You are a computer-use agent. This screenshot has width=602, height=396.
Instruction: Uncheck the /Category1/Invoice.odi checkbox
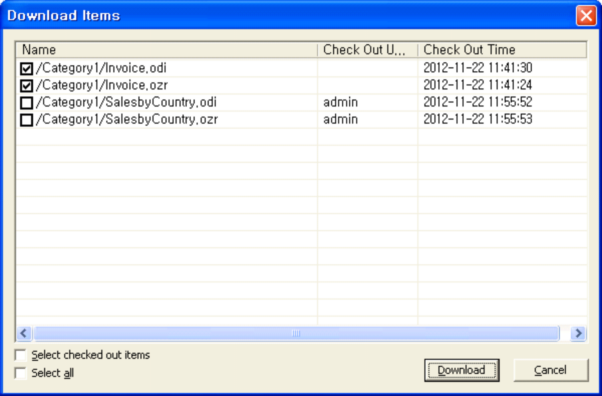coord(26,69)
